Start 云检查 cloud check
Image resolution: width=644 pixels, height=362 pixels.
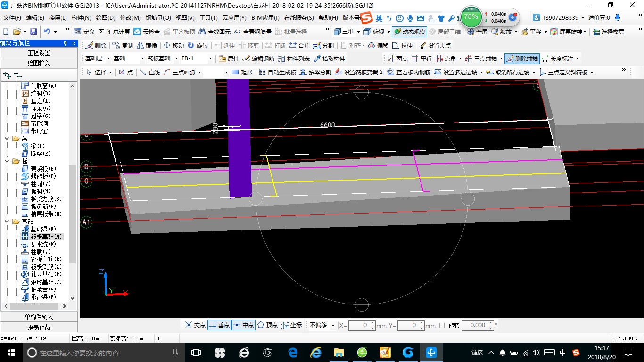coord(147,32)
